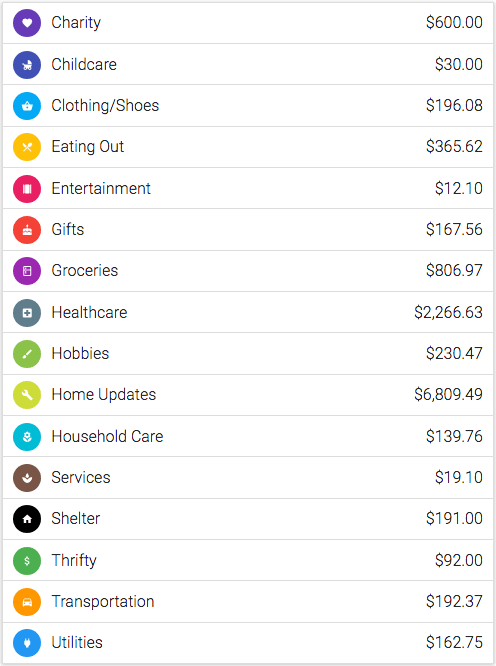Select the black Shelter house icon
496x666 pixels.
27,519
